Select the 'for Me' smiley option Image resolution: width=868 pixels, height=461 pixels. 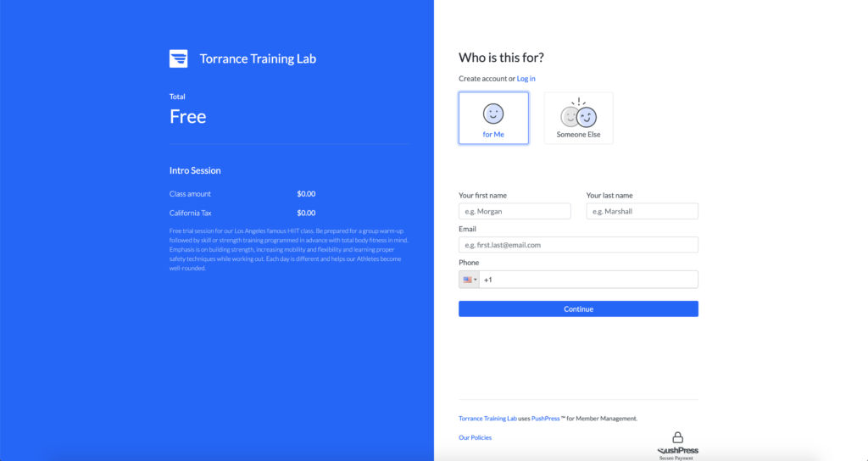coord(493,119)
